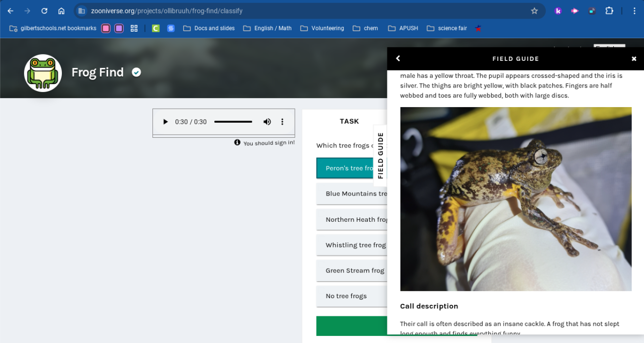Select Peron's tree frog answer
Screen dimensions: 644x343
(x=352, y=168)
